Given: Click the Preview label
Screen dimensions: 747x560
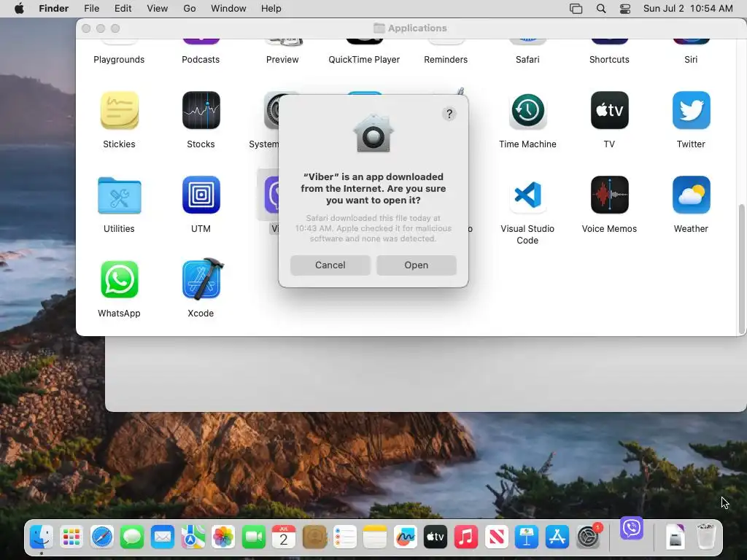Looking at the screenshot, I should coord(282,60).
